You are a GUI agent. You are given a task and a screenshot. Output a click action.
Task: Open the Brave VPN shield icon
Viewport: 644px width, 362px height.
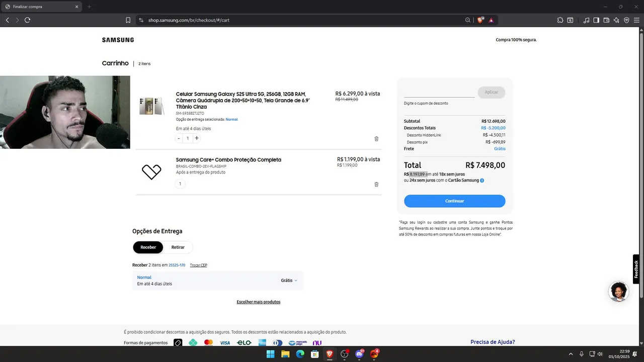point(626,20)
